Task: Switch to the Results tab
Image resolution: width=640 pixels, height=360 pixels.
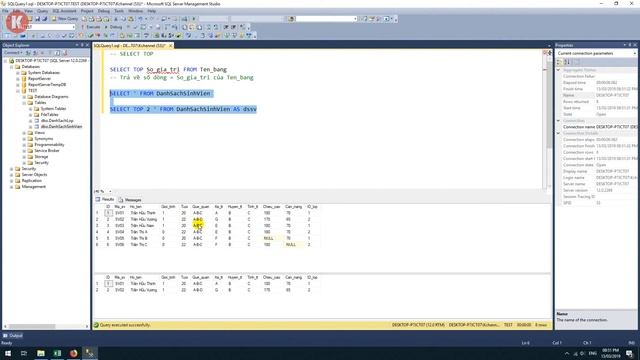Action: pyautogui.click(x=105, y=200)
